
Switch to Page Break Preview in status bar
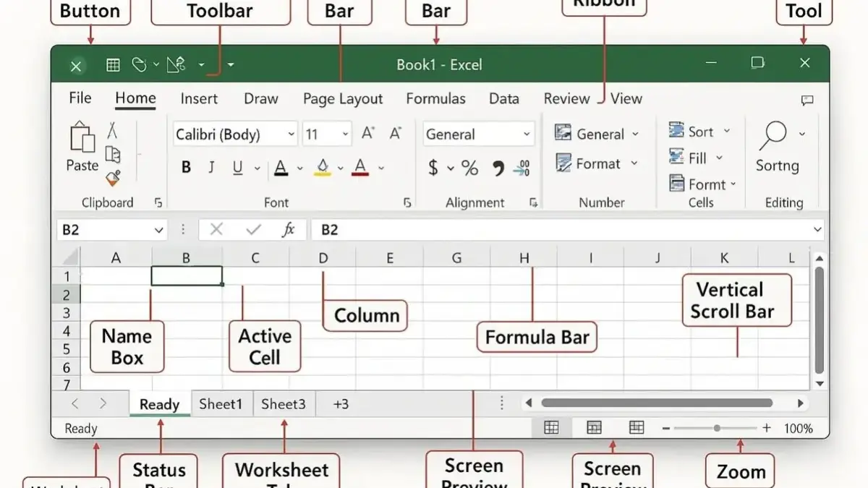[637, 428]
